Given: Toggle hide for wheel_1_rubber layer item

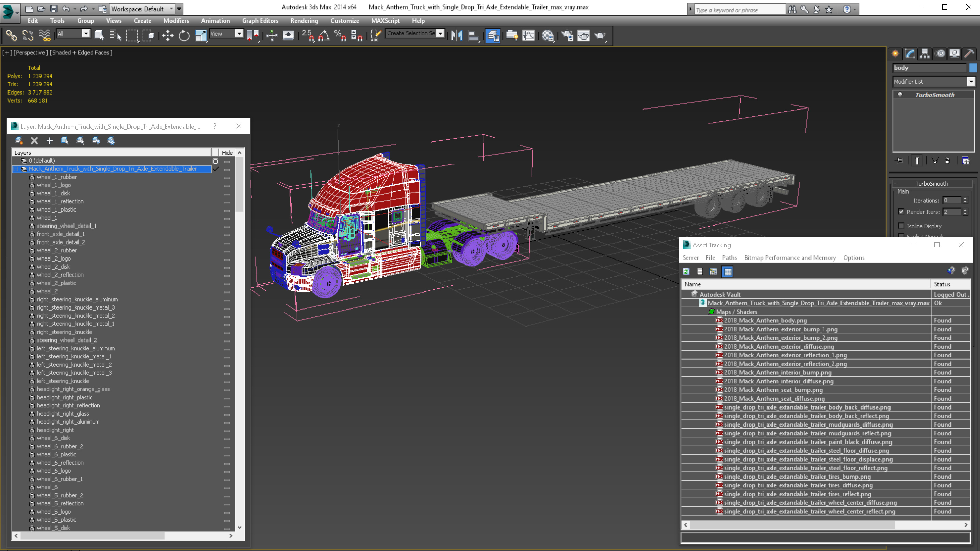Looking at the screenshot, I should (227, 177).
